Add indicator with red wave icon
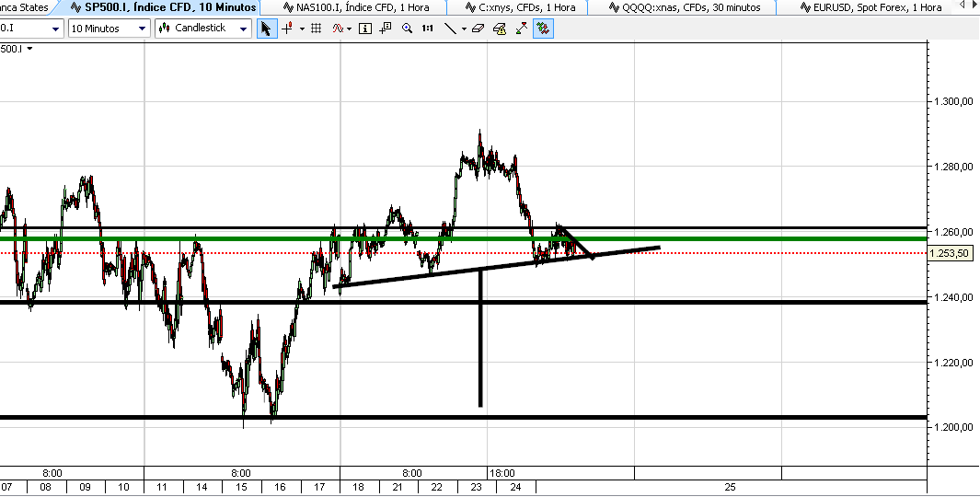 pos(338,29)
